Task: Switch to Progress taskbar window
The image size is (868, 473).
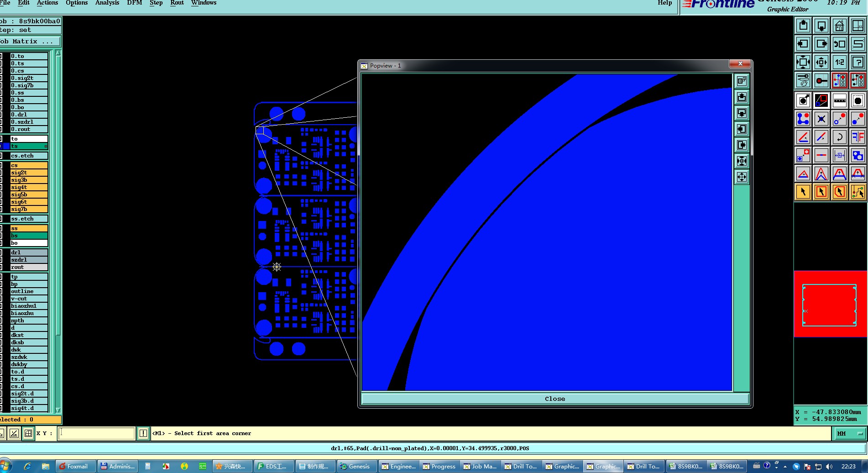Action: (x=439, y=466)
